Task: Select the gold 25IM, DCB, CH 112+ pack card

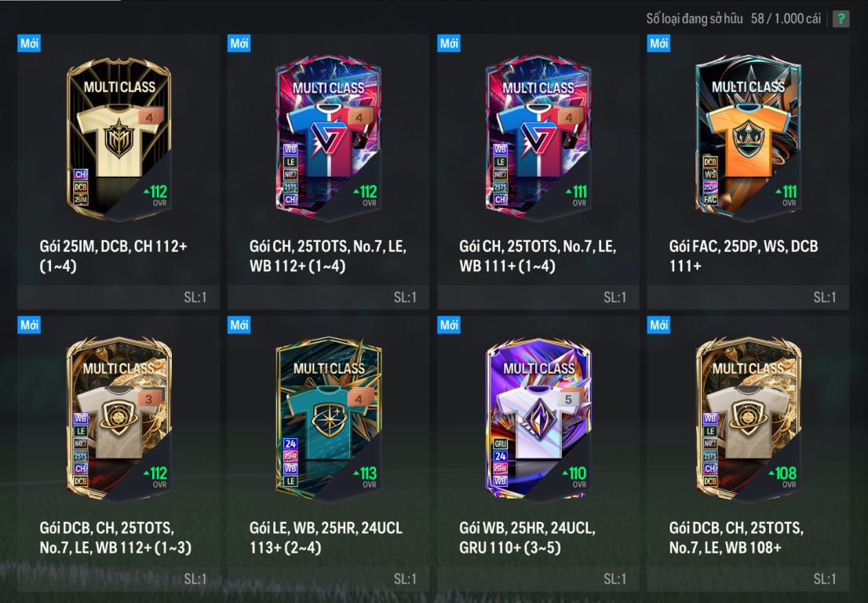Action: [x=119, y=138]
